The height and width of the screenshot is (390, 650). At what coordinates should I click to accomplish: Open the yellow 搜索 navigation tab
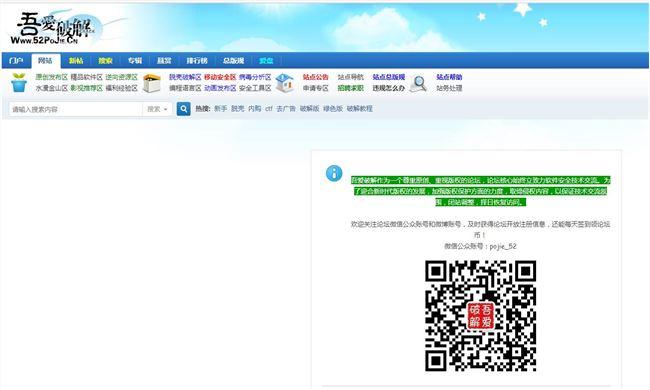105,61
